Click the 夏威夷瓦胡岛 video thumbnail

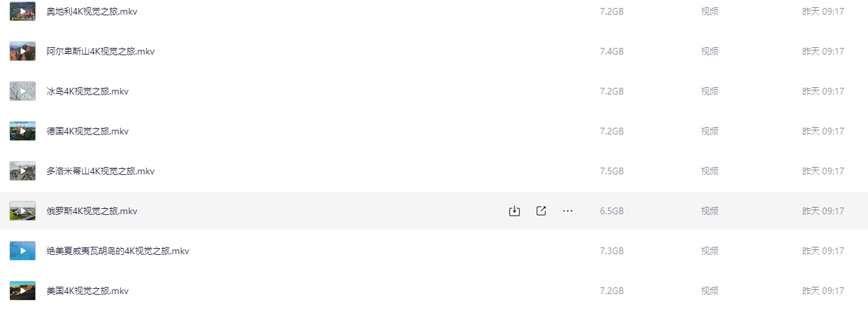coord(23,251)
